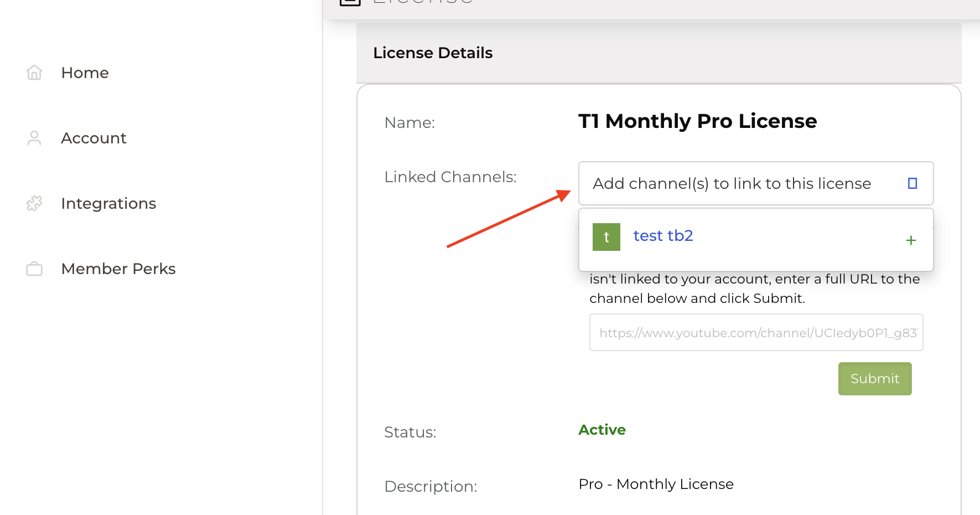The height and width of the screenshot is (515, 980).
Task: Open the Integrations menu item
Action: pos(108,203)
